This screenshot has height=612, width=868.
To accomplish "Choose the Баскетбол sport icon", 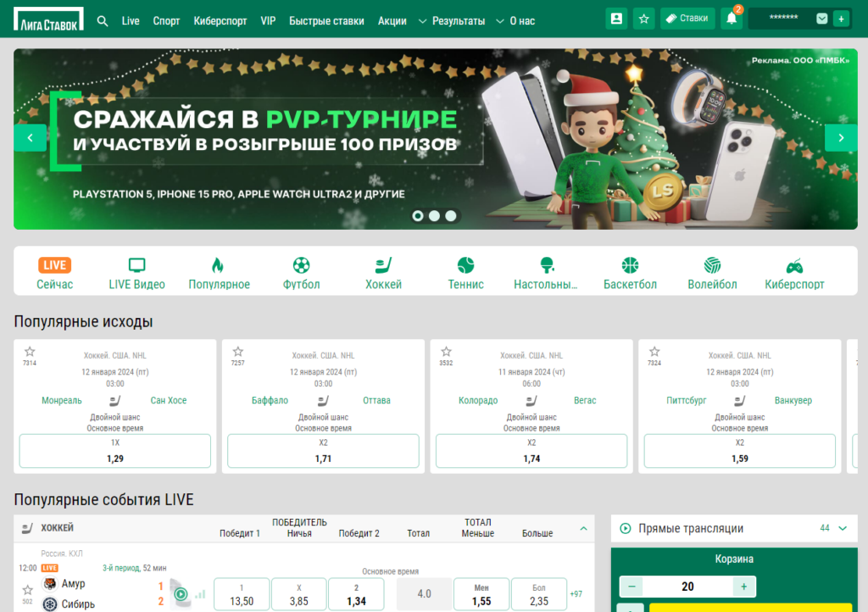I will (630, 273).
